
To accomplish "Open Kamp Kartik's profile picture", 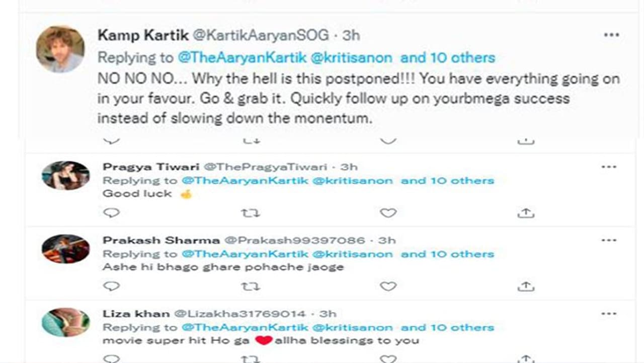I will point(60,49).
